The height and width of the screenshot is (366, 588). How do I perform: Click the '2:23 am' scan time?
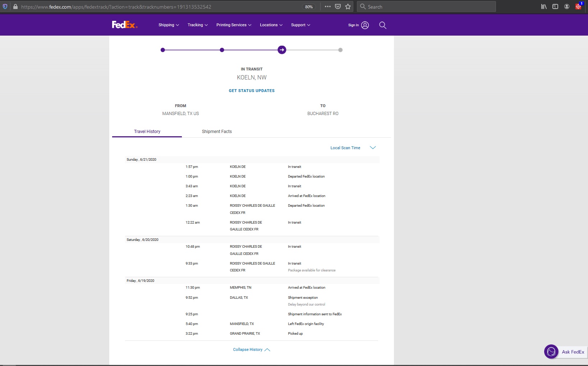pos(192,196)
